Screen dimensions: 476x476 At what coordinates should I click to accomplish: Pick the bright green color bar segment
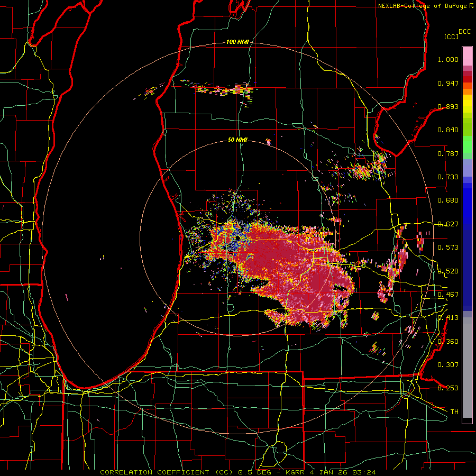pos(467,144)
